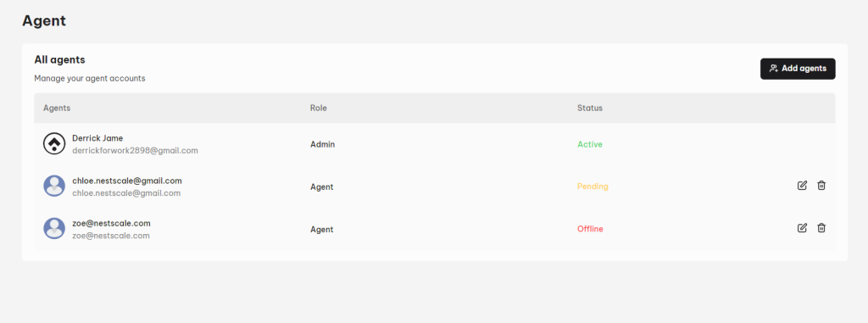Click the All agents heading

pos(60,59)
